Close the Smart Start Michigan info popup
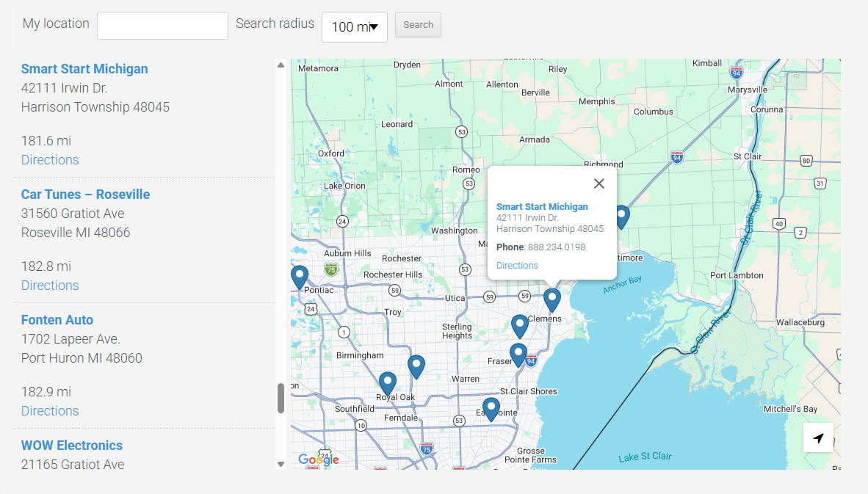 tap(599, 184)
